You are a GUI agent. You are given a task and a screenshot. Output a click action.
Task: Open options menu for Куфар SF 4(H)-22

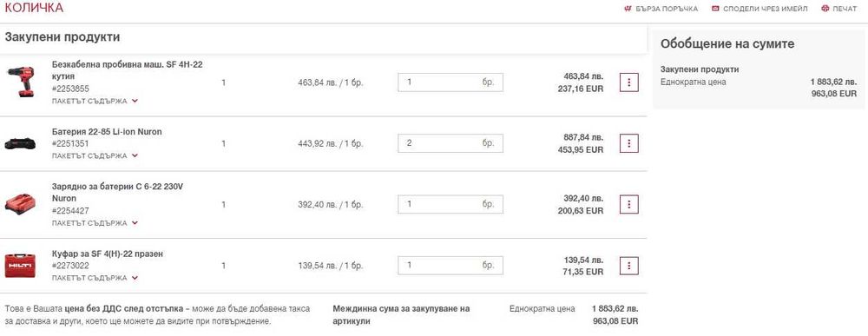(628, 265)
